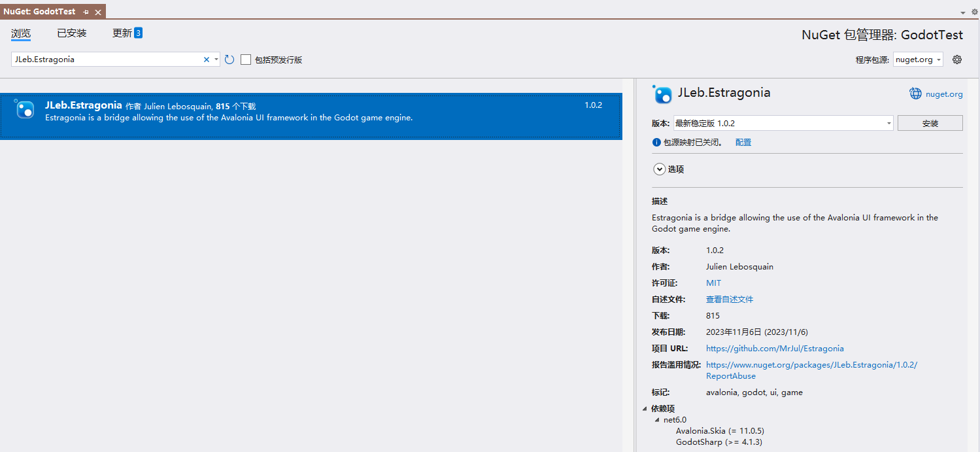Click the publish date 2023年11月6日 value

click(756, 332)
